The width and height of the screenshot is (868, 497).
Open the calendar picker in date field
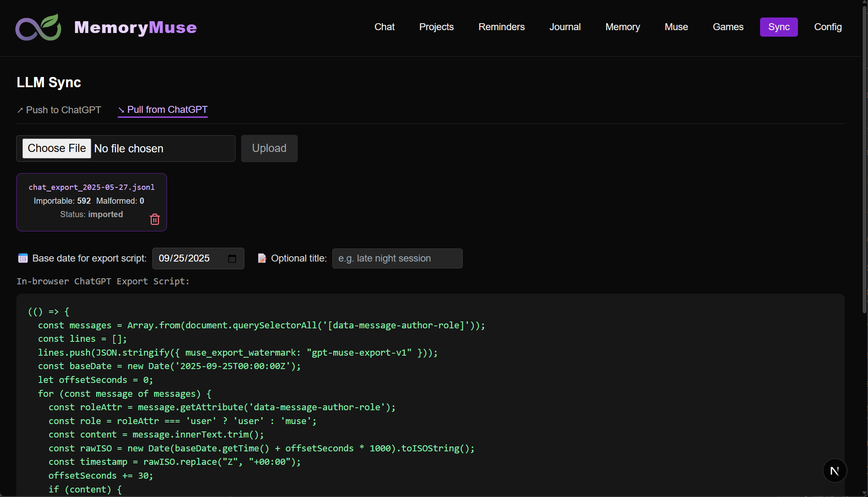click(232, 259)
